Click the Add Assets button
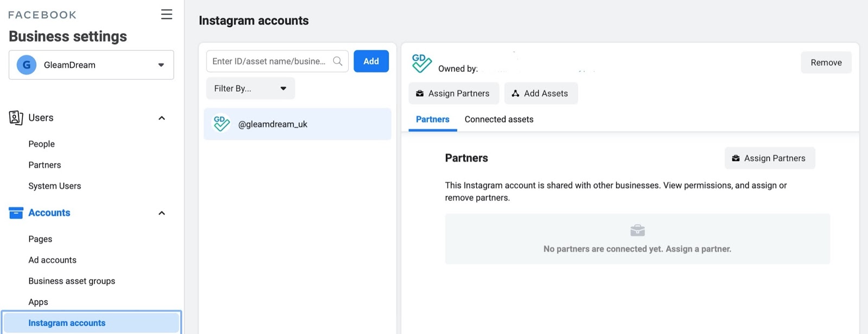The height and width of the screenshot is (334, 868). 541,93
